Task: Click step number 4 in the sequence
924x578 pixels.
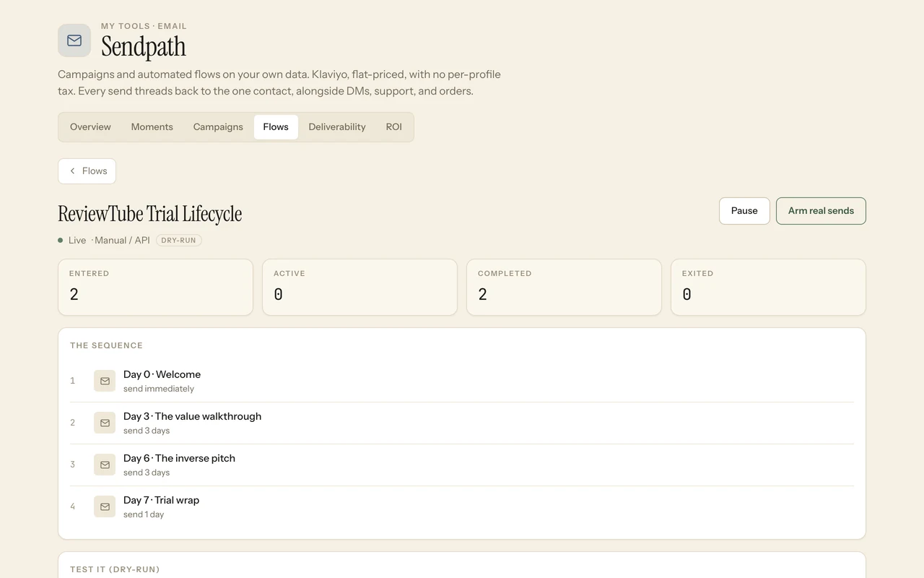Action: tap(72, 506)
